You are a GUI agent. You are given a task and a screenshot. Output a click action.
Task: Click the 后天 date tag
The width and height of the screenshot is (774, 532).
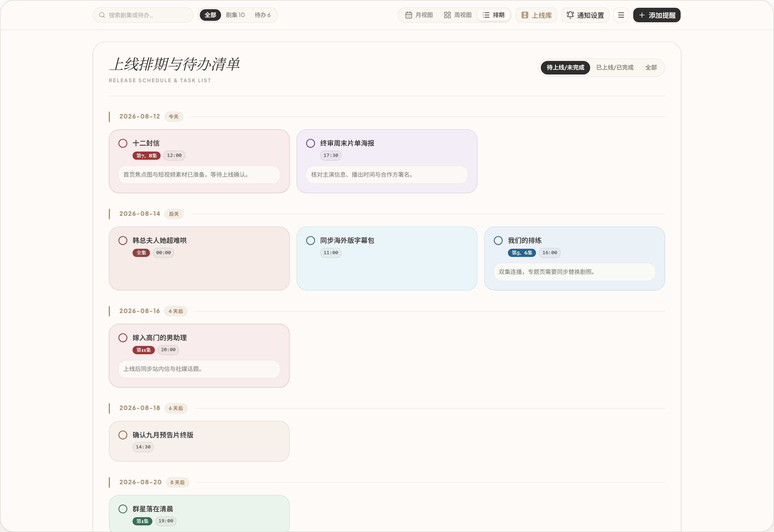174,214
